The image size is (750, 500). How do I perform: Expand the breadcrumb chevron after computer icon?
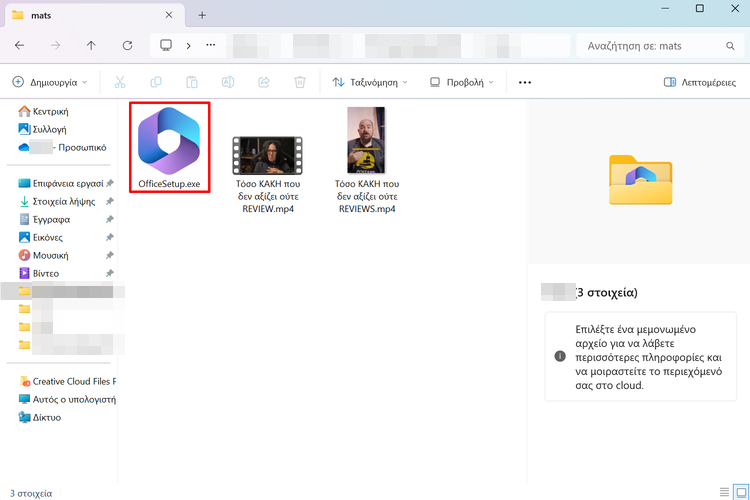(x=188, y=46)
